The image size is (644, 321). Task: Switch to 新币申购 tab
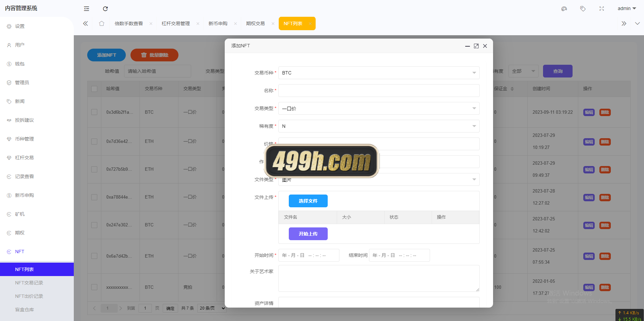[x=218, y=23]
